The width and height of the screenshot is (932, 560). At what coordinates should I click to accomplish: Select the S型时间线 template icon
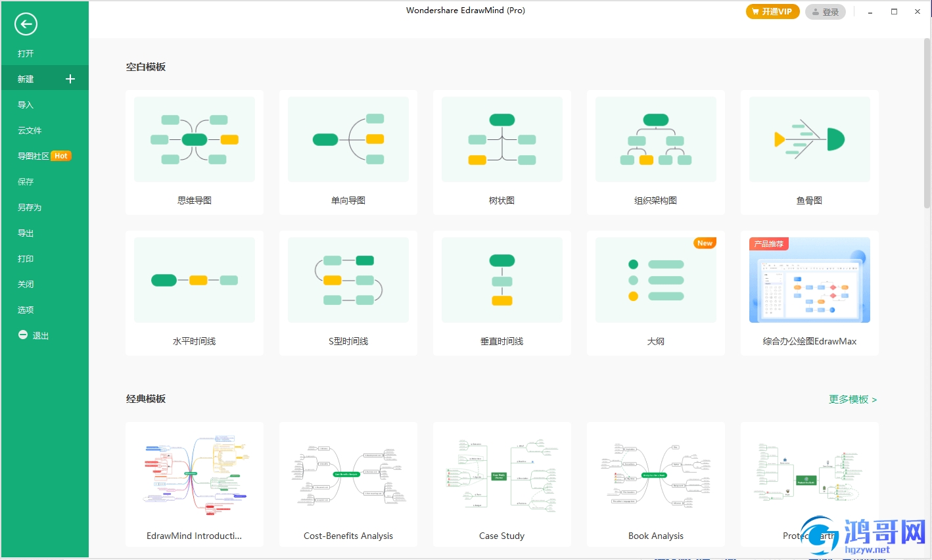tap(348, 280)
